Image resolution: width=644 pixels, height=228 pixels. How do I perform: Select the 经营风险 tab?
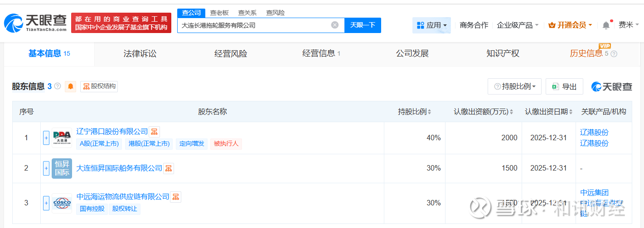coord(231,54)
